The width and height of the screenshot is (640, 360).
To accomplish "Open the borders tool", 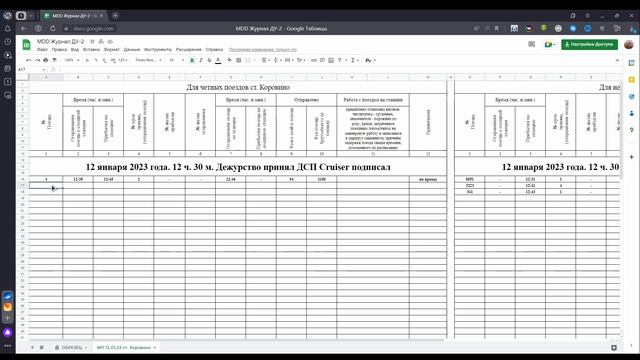I will coord(238,60).
